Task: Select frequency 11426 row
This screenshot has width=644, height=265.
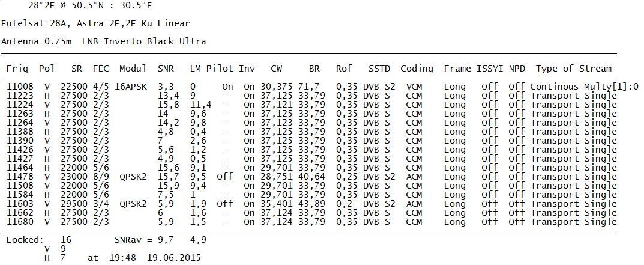Action: tap(311, 150)
